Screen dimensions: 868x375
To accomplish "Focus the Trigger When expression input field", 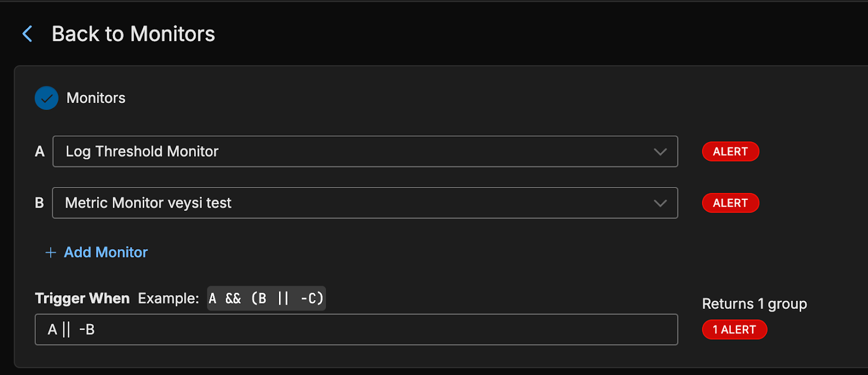I will pos(356,329).
